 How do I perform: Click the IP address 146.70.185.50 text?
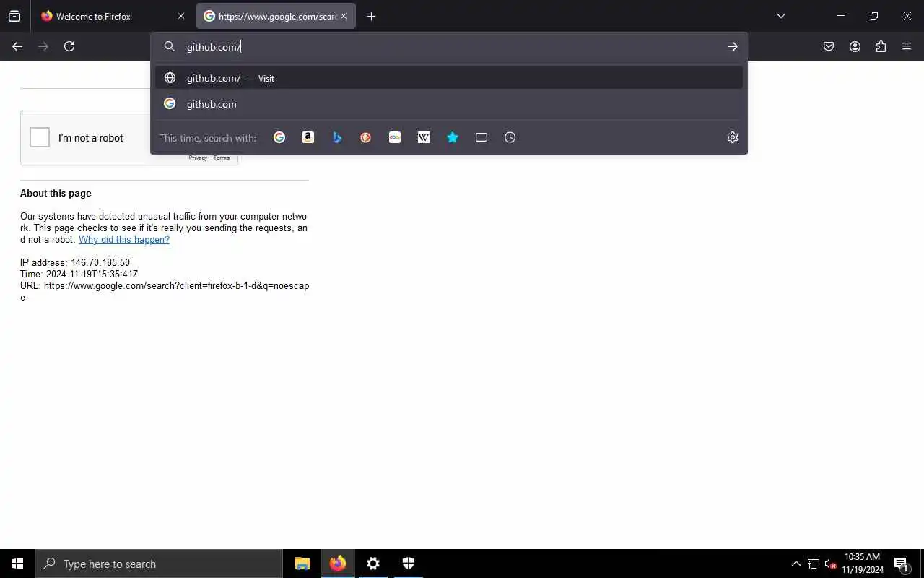tap(75, 263)
